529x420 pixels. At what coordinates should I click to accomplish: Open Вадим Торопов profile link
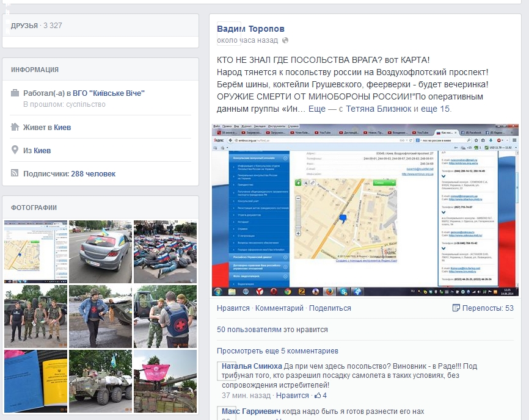(250, 29)
